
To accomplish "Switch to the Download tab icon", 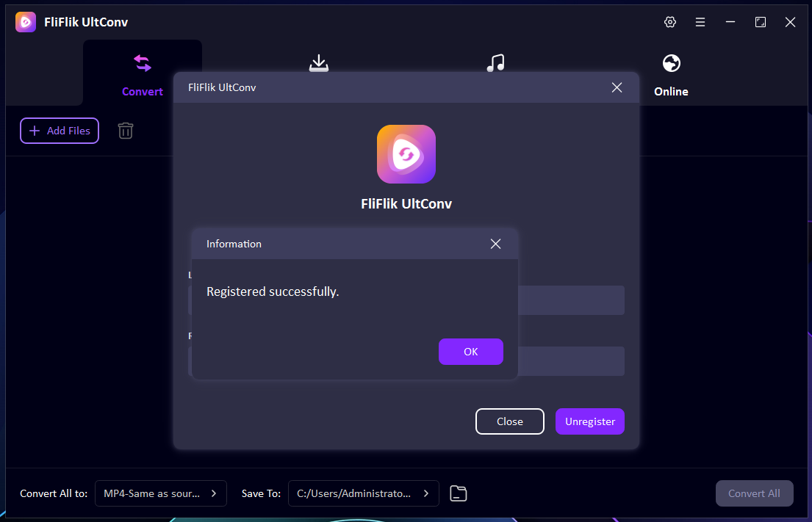I will point(318,63).
